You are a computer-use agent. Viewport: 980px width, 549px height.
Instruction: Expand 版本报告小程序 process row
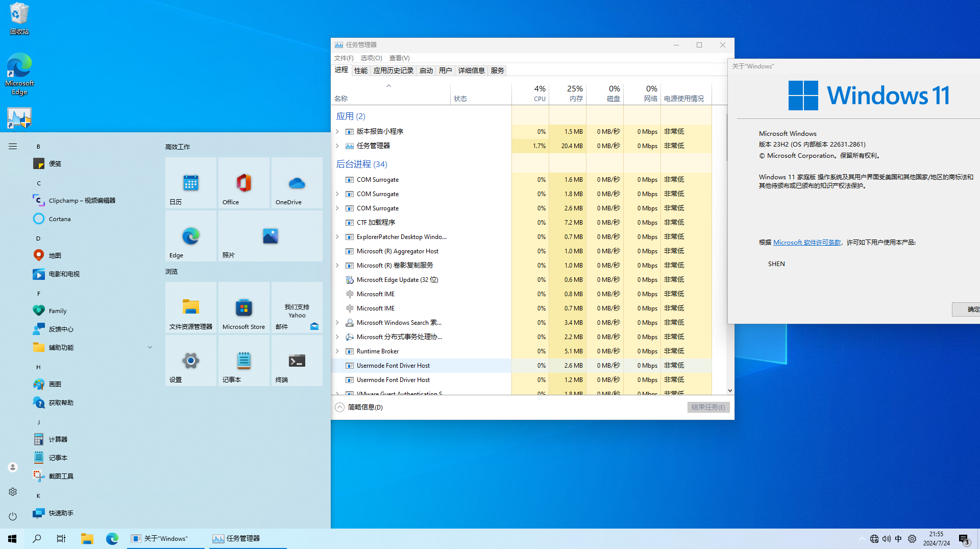coord(337,132)
